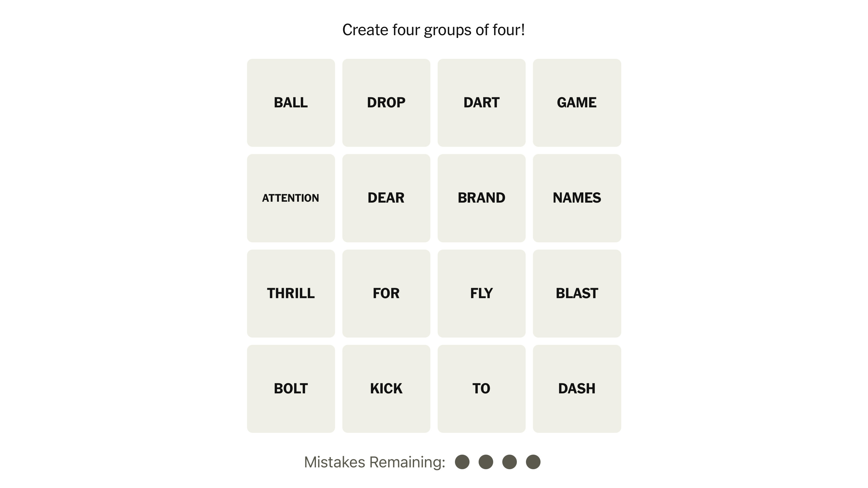Choose the DART word card

[481, 103]
